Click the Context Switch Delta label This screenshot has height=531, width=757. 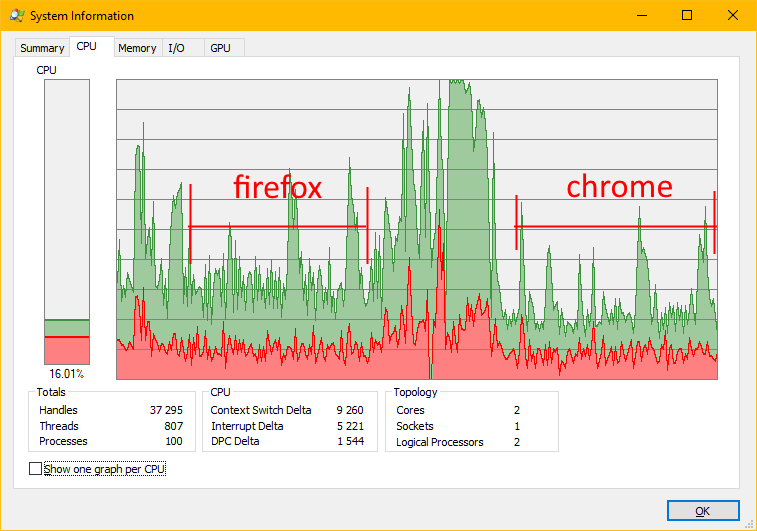[x=261, y=410]
